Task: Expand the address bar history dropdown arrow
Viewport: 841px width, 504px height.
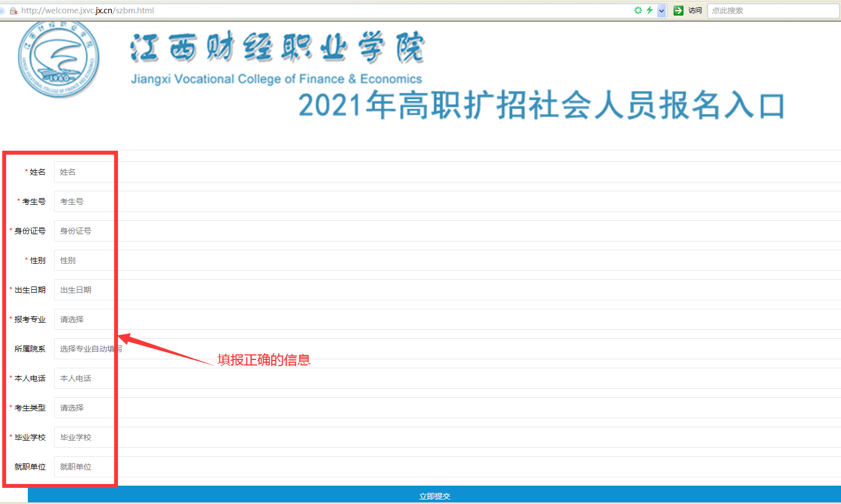Action: [661, 11]
